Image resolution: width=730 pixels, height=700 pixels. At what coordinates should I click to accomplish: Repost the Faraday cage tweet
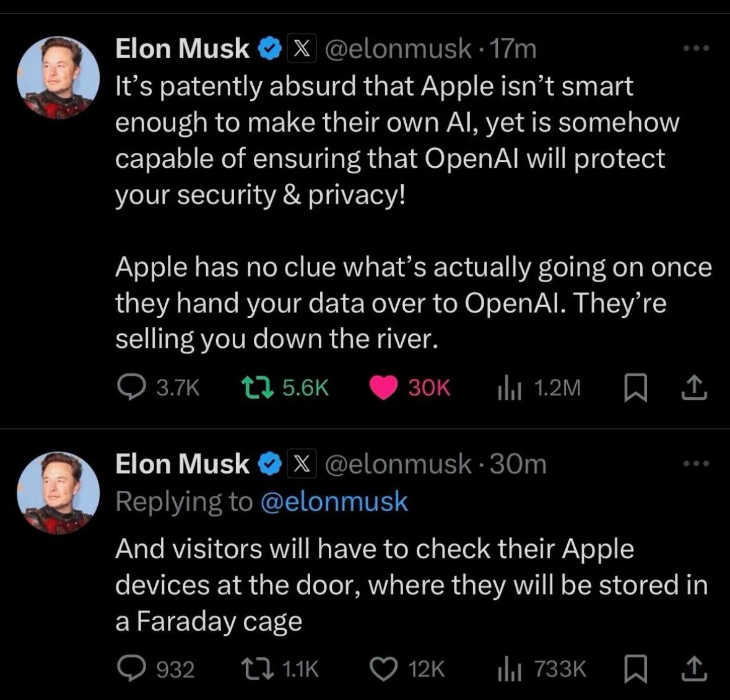(253, 668)
